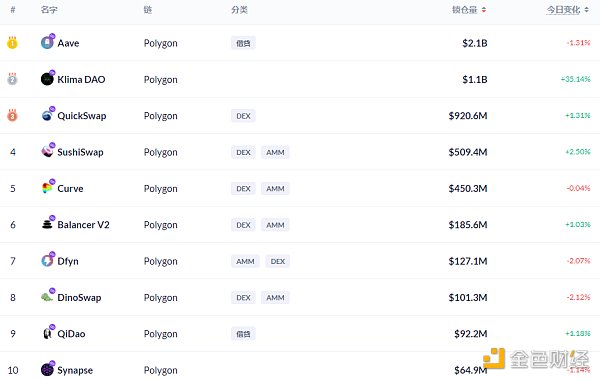
Task: Open the QuickSwap logo icon
Action: point(47,115)
